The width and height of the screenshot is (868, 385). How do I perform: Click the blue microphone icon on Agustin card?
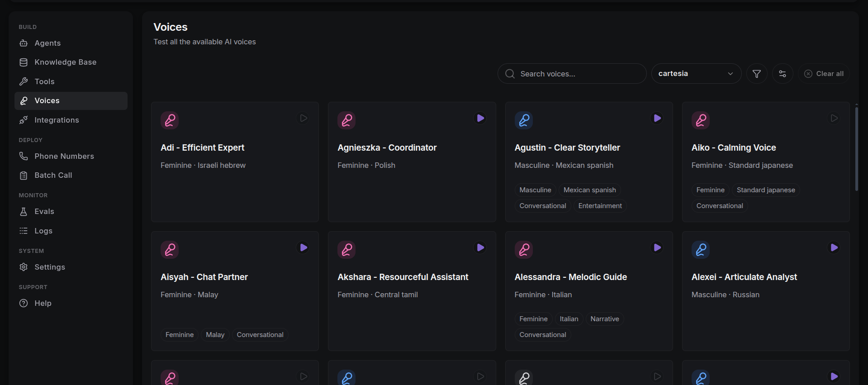pyautogui.click(x=524, y=120)
